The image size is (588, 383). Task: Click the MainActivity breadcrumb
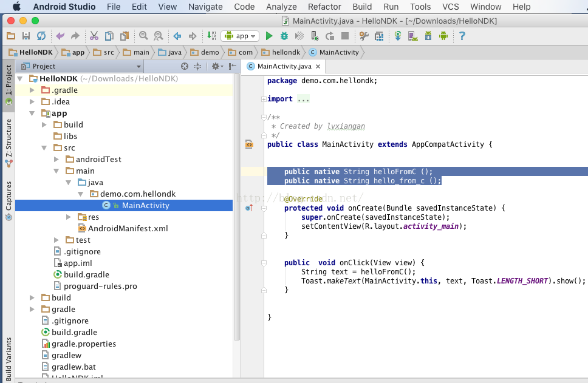334,52
